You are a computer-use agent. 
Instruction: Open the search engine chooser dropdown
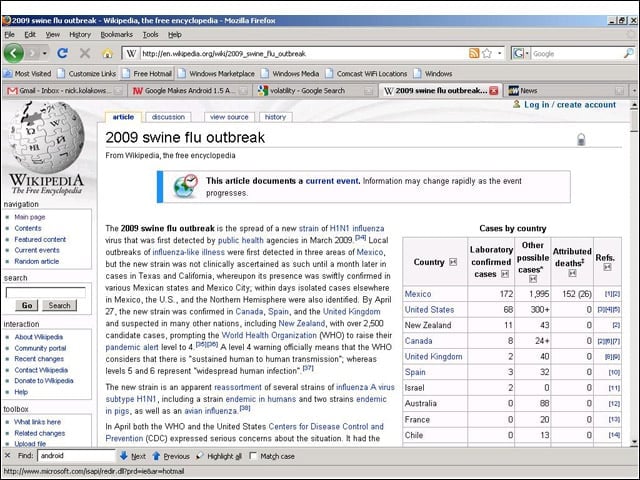(527, 53)
